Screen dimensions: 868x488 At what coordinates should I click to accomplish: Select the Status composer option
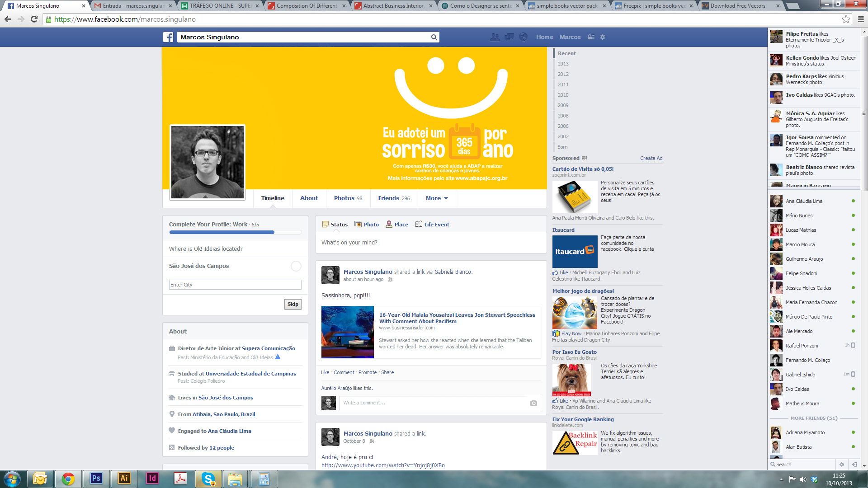(335, 225)
